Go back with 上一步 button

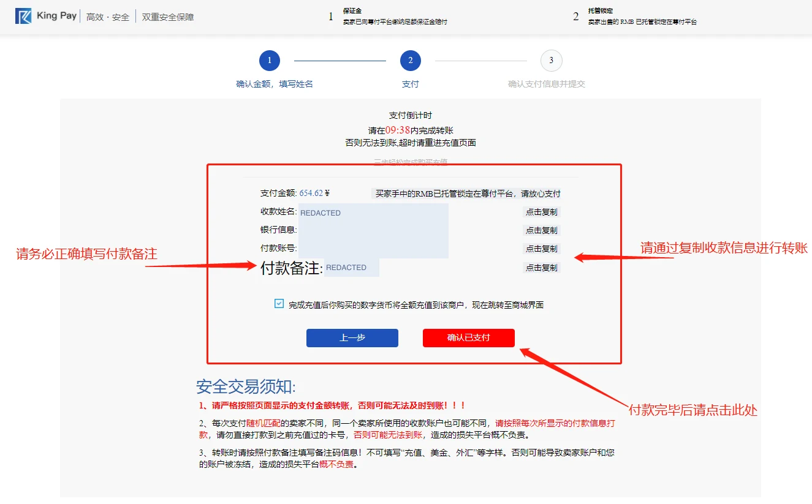pos(352,338)
